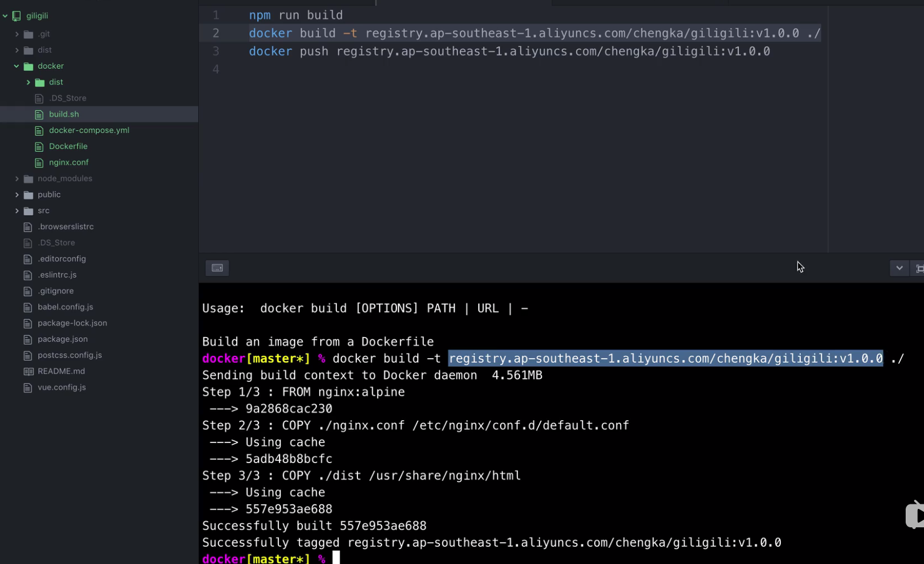Click the dist folder icon inside docker
Screen dimensions: 924x564
click(x=40, y=83)
